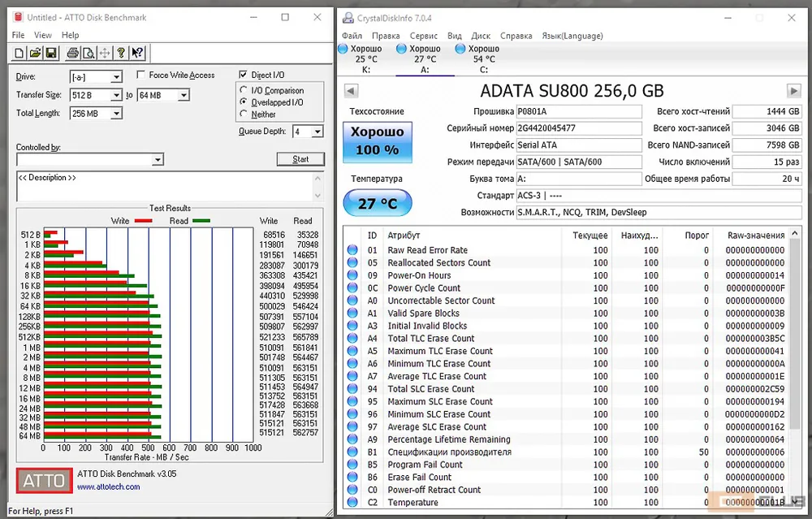
Task: Enable the Force Write Access checkbox
Action: click(x=141, y=75)
